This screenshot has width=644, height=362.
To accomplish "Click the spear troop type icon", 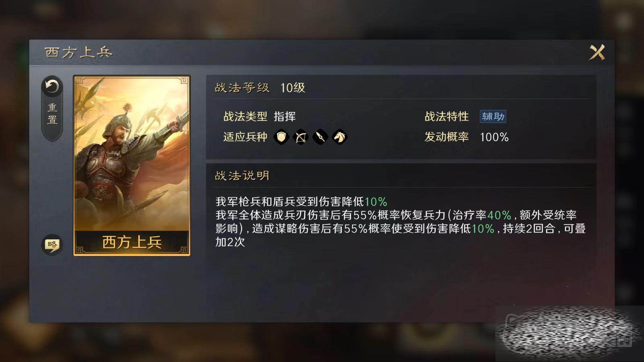I will pyautogui.click(x=320, y=137).
